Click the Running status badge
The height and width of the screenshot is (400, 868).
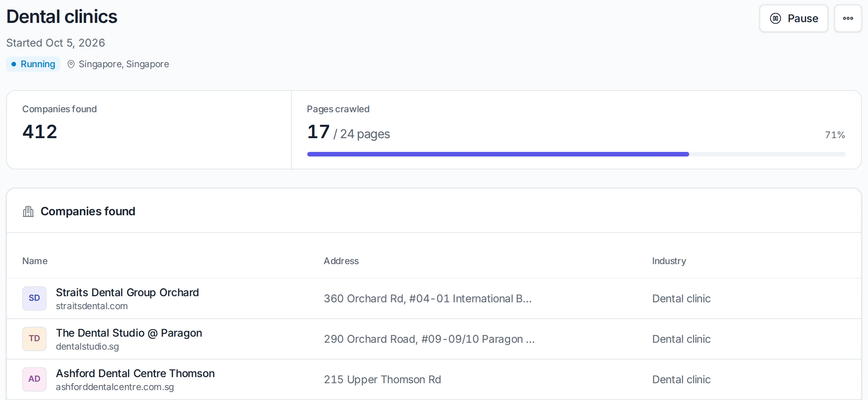pos(33,64)
